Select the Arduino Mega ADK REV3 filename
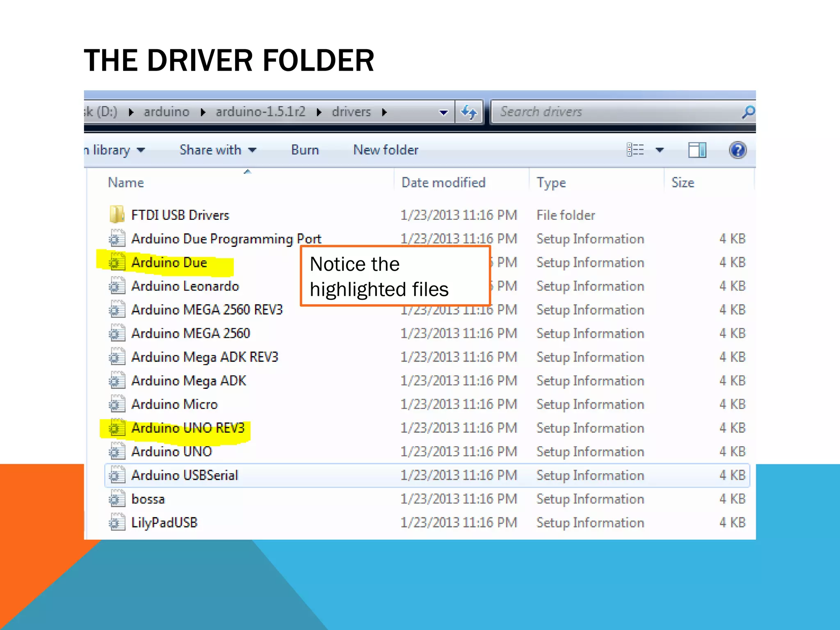This screenshot has height=630, width=840. [x=205, y=357]
